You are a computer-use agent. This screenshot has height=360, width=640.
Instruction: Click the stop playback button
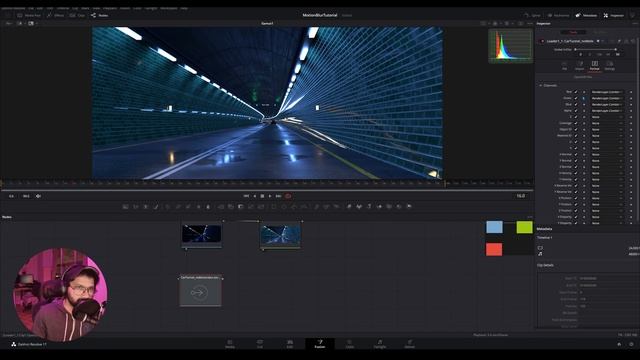coord(262,196)
